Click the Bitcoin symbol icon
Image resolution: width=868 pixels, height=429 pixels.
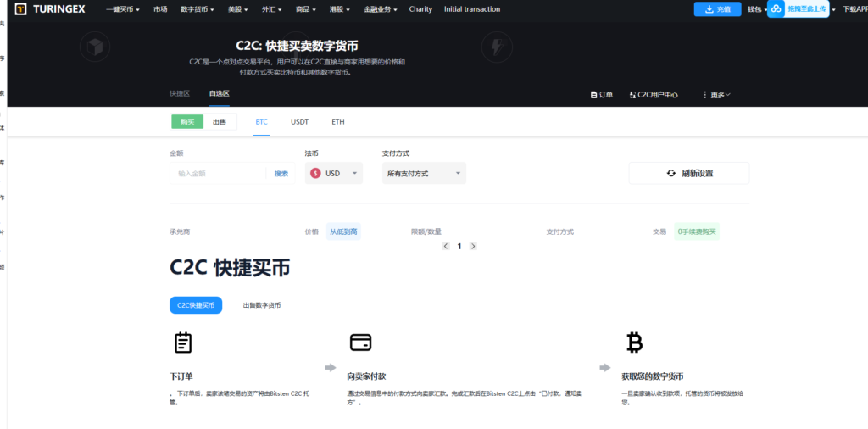[x=634, y=343]
